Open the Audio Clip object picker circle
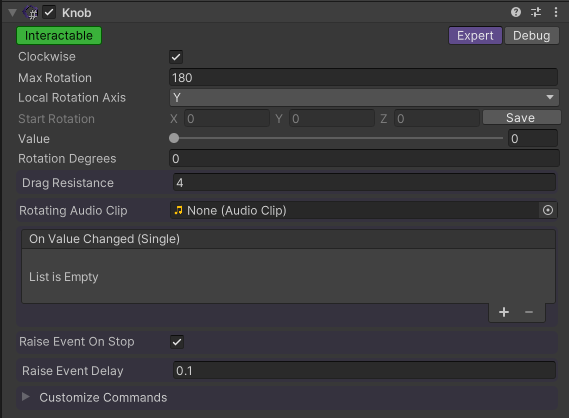Image resolution: width=569 pixels, height=418 pixels. [548, 210]
